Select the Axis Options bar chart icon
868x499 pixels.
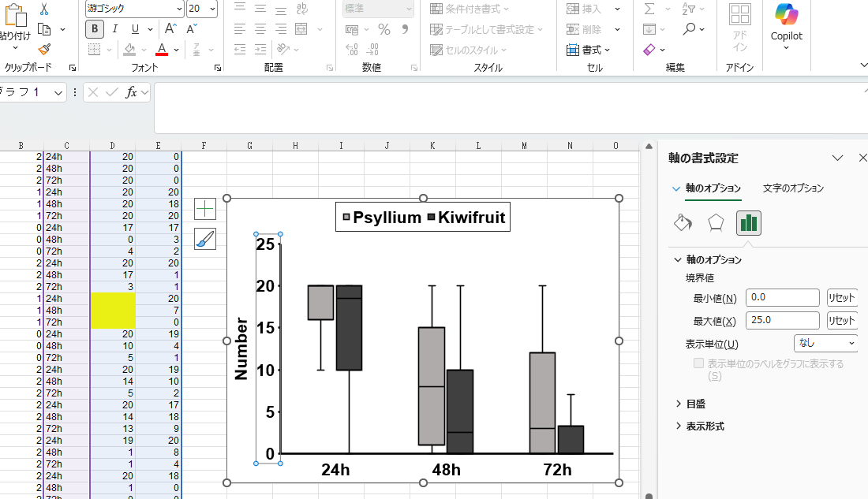tap(748, 223)
